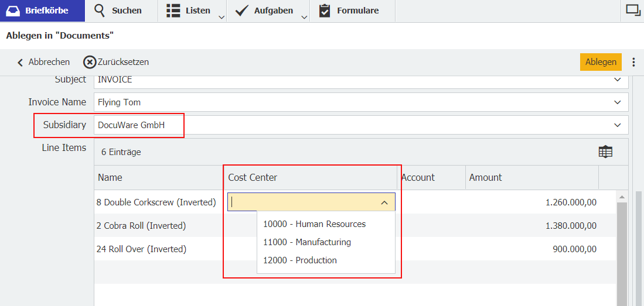Expand the Subsidiary dropdown chevron
The width and height of the screenshot is (644, 306).
pos(618,125)
